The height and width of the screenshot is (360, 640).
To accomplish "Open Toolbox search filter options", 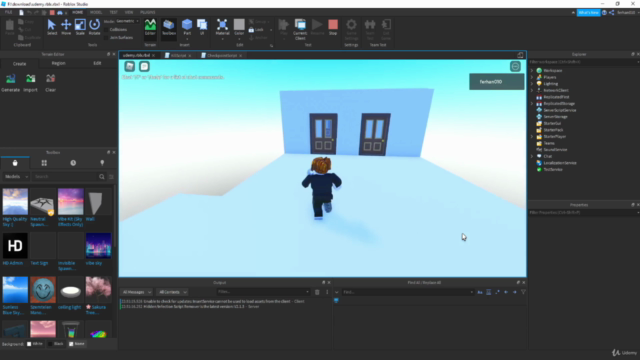I will 111,177.
